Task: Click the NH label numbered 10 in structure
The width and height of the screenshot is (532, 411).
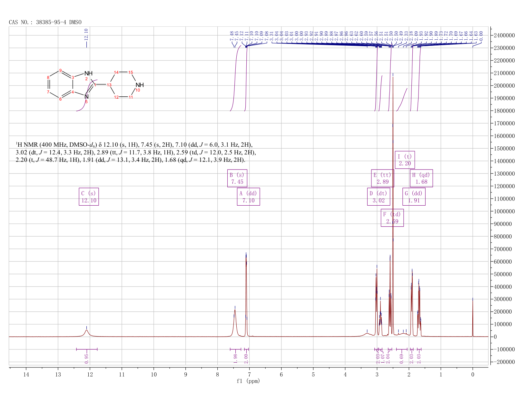Action: pos(140,85)
